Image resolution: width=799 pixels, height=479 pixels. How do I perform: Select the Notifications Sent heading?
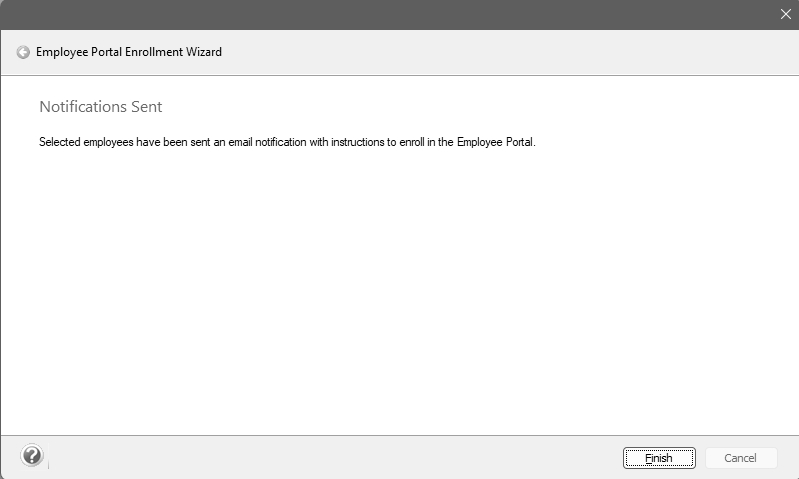pos(100,107)
